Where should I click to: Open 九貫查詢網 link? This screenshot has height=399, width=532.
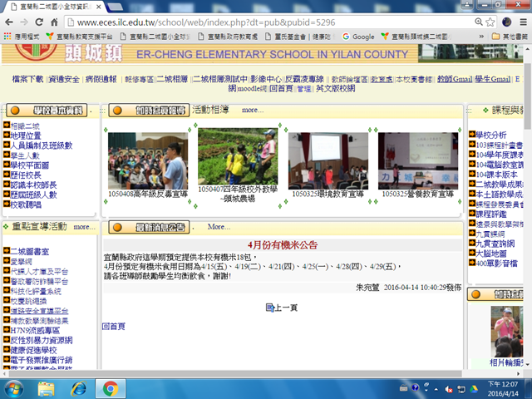(x=495, y=244)
